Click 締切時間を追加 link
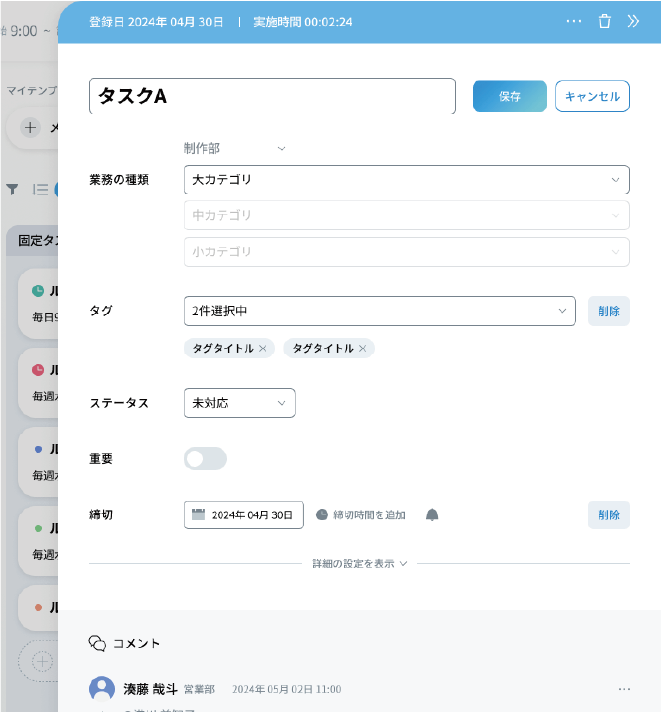This screenshot has width=661, height=712. [x=361, y=515]
